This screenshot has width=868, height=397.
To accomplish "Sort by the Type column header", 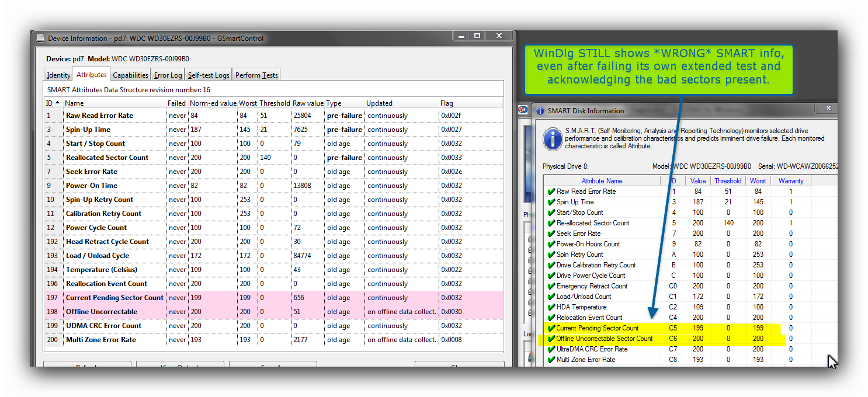I will (345, 103).
